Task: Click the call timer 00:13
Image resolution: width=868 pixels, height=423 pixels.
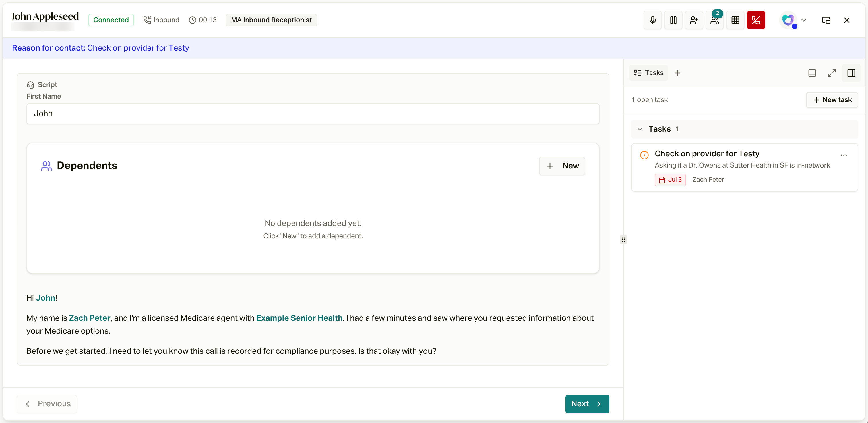Action: [203, 20]
